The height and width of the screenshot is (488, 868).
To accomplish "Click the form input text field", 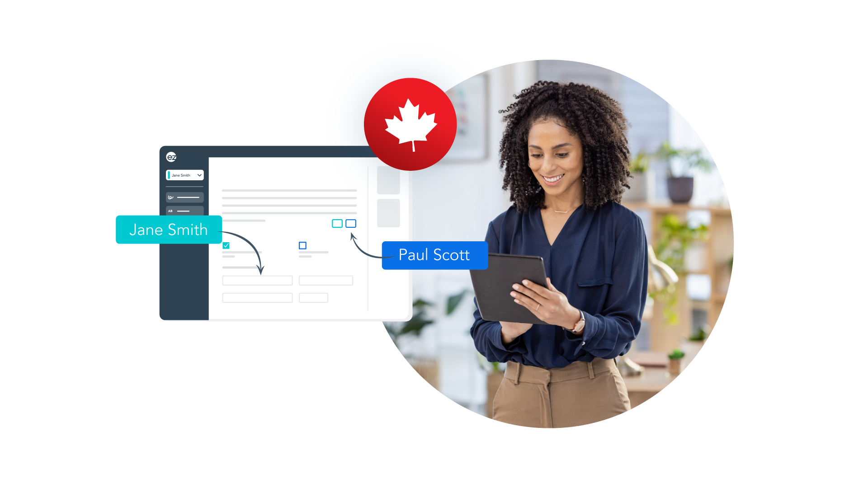I will coord(257,281).
